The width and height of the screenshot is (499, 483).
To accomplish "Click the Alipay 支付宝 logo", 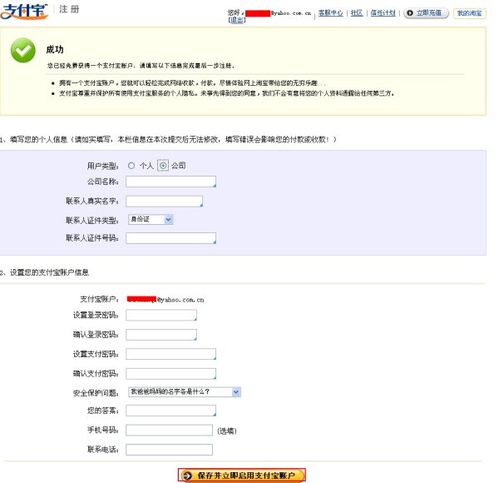I will (24, 11).
